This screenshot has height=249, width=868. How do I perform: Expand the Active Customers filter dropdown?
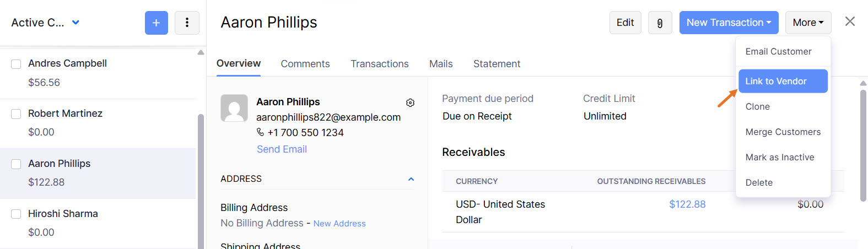pyautogui.click(x=76, y=23)
